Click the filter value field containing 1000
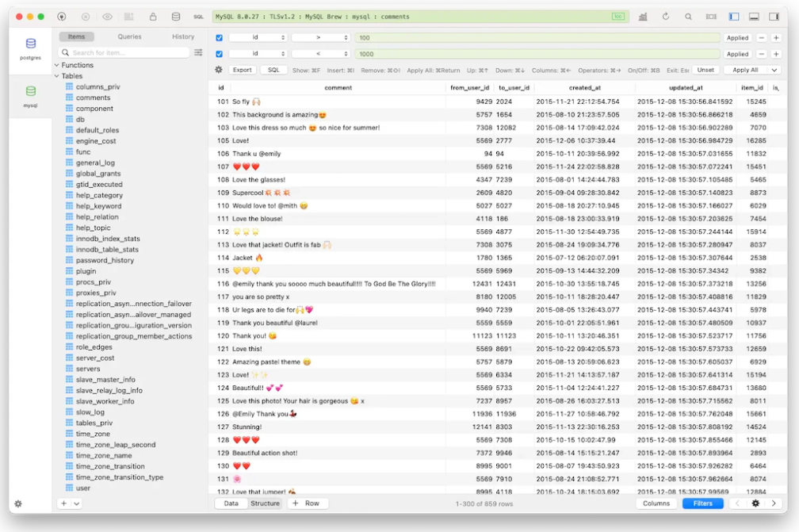The height and width of the screenshot is (532, 799). [537, 54]
